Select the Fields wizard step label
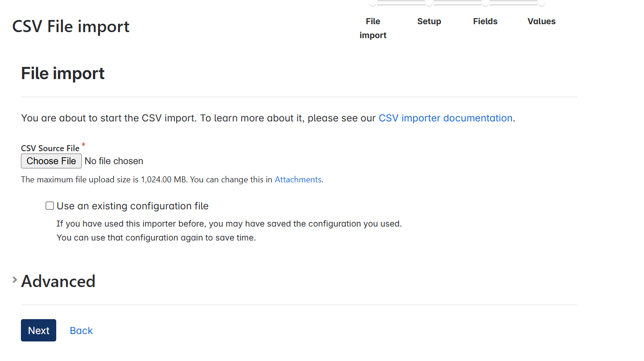This screenshot has width=644, height=361. tap(485, 21)
